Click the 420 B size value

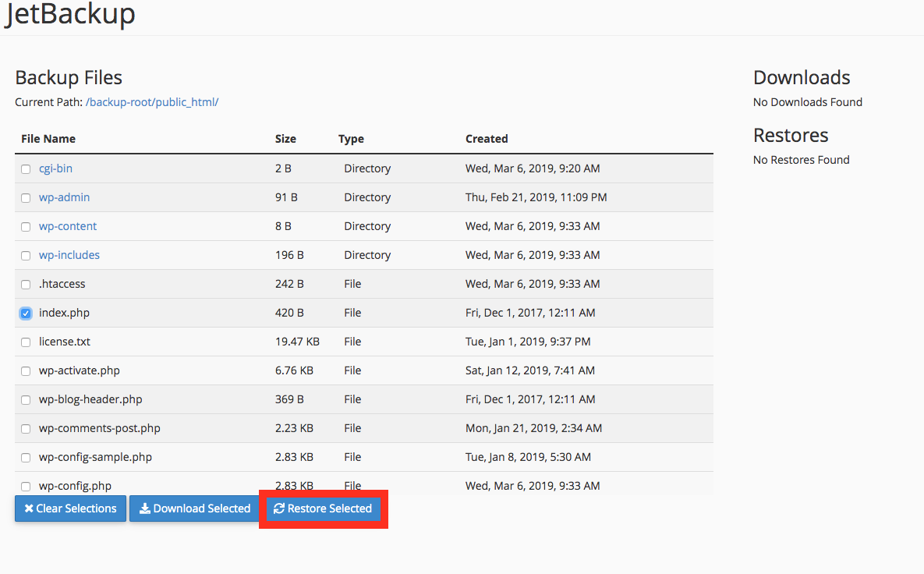click(289, 313)
